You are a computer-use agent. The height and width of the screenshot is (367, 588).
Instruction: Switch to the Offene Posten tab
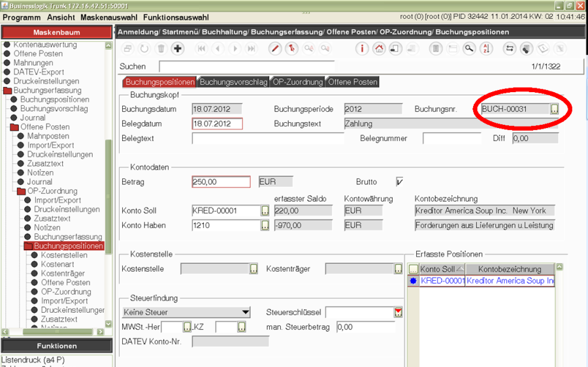coord(352,82)
